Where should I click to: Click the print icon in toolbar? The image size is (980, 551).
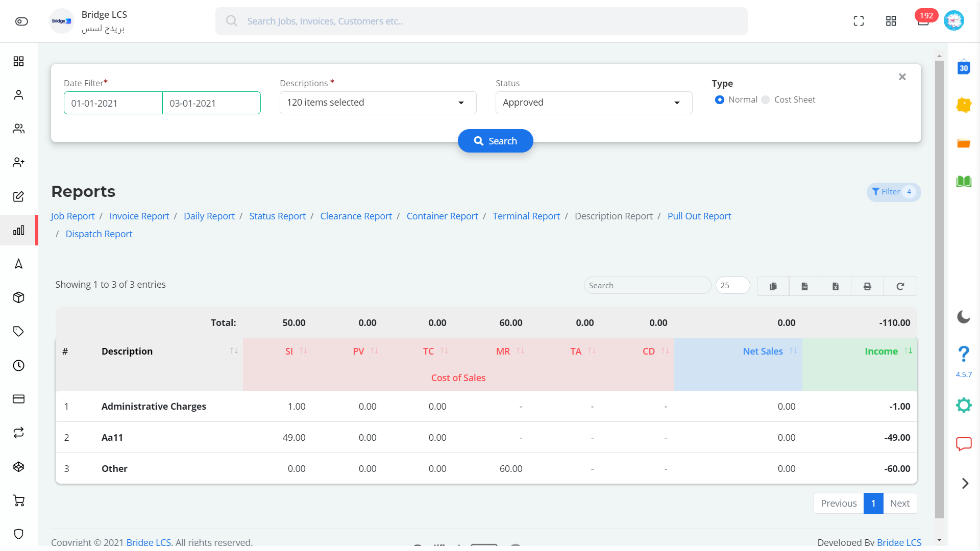tap(868, 285)
